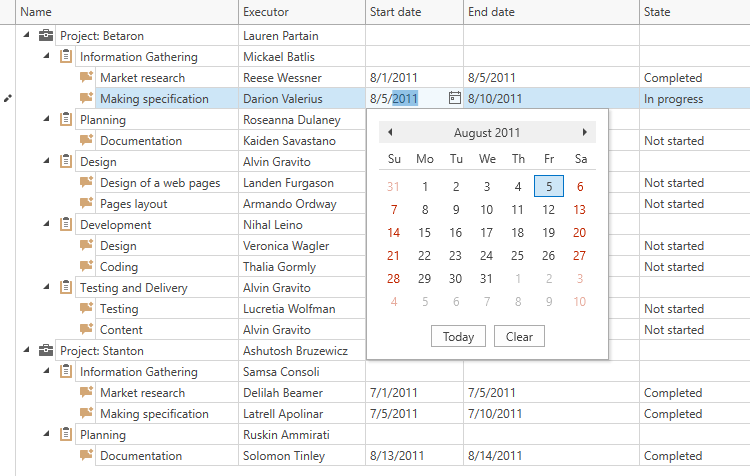Click briefcase icon for Project: Betaron
750x476 pixels.
[x=46, y=36]
